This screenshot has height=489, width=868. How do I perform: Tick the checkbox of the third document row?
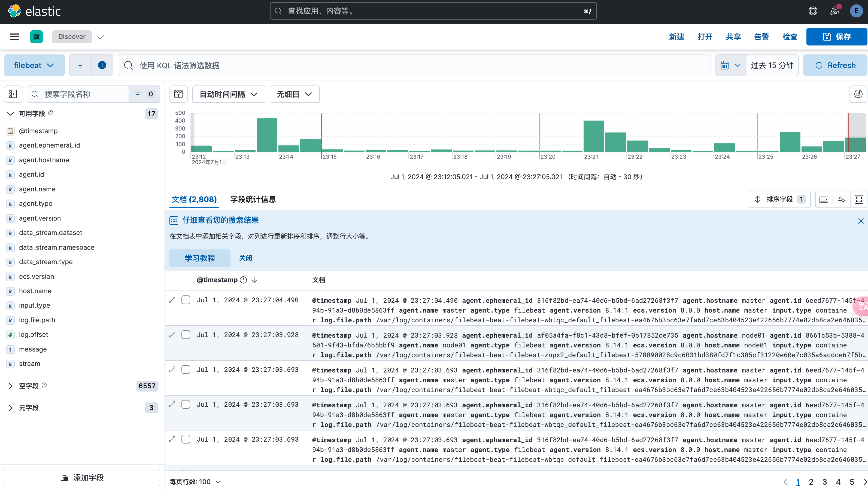[186, 369]
